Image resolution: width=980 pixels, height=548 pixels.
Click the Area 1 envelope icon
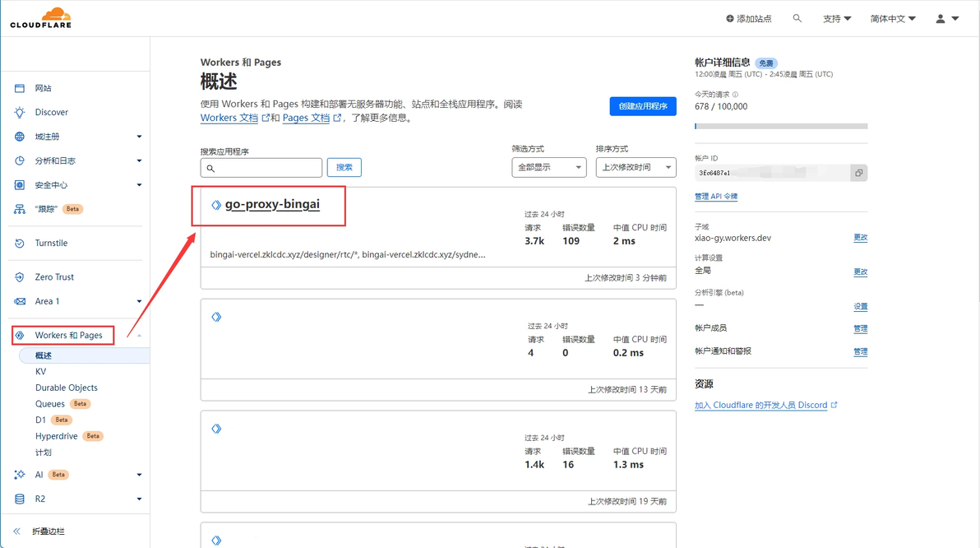[20, 301]
